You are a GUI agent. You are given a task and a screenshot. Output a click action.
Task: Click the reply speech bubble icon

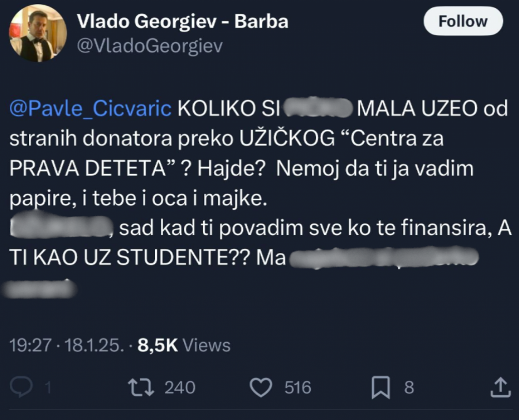pyautogui.click(x=23, y=387)
